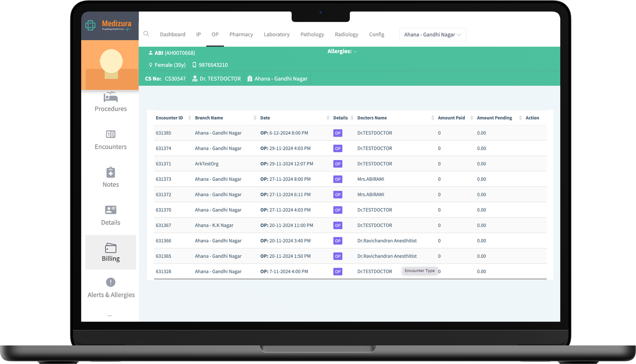The width and height of the screenshot is (636, 364).
Task: Open the Dashboard menu item
Action: pos(172,35)
